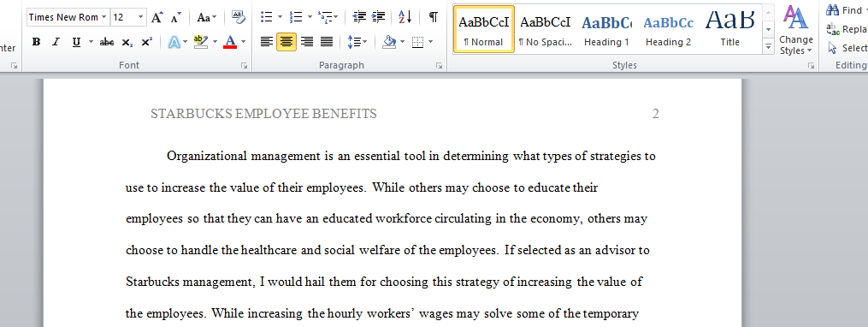The width and height of the screenshot is (868, 327).
Task: Insert a numbered list
Action: tap(296, 17)
